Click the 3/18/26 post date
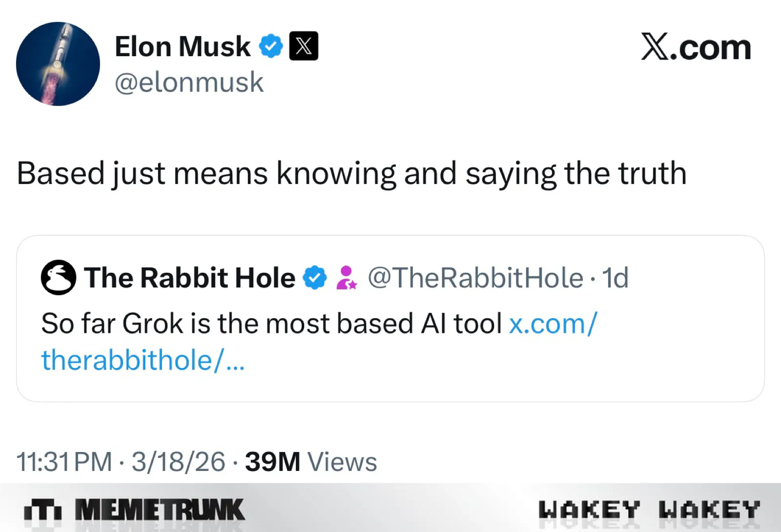Screen dimensions: 781x532 (x=178, y=462)
